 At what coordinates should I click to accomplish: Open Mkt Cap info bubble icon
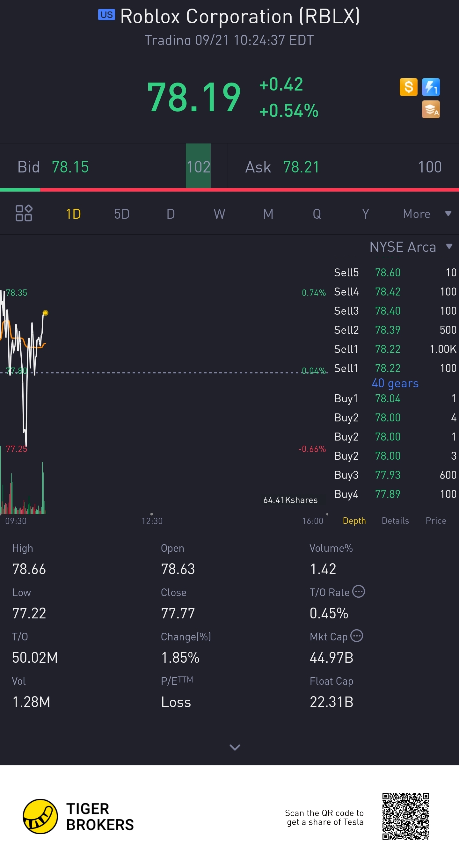coord(357,636)
